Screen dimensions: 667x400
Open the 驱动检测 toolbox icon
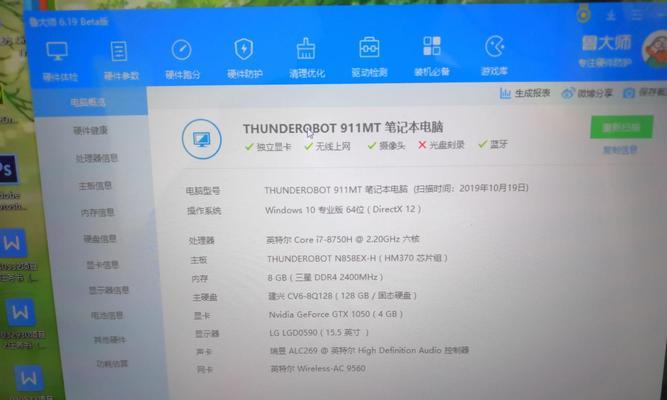(369, 47)
